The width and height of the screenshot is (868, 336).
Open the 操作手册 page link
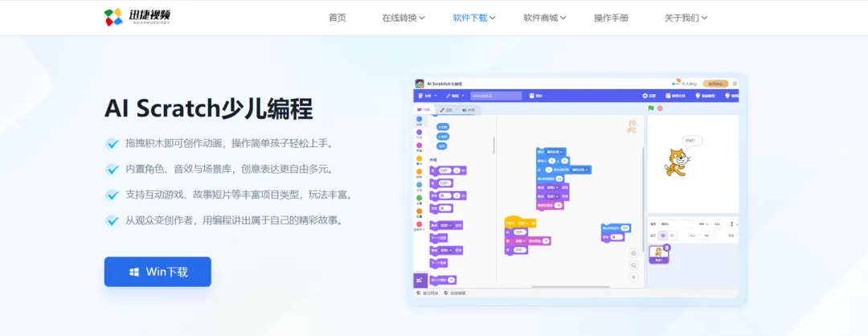click(611, 18)
